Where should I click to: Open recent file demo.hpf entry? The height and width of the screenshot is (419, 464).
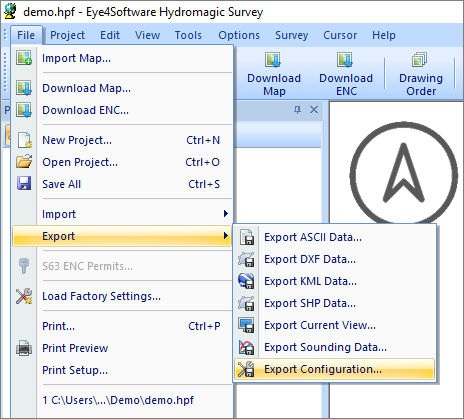coord(122,400)
